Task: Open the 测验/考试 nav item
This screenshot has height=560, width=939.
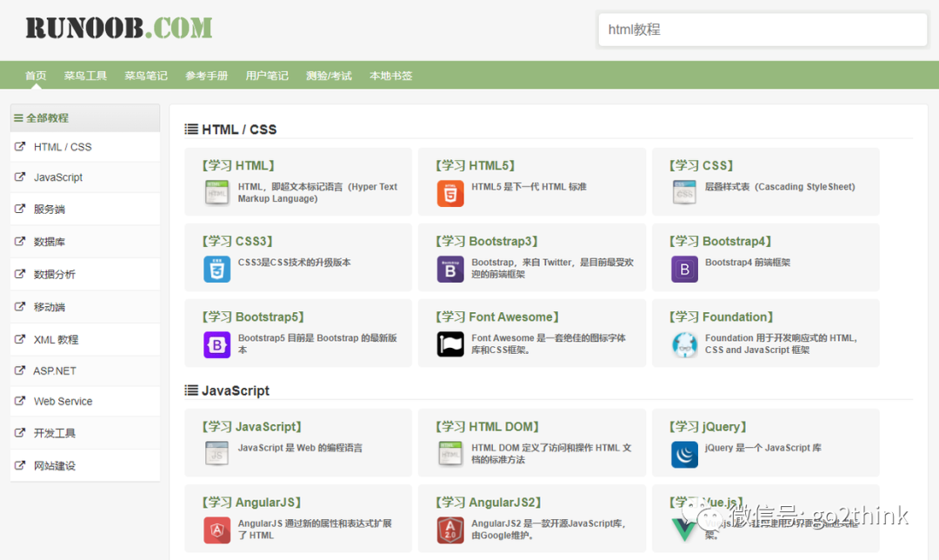Action: tap(329, 76)
